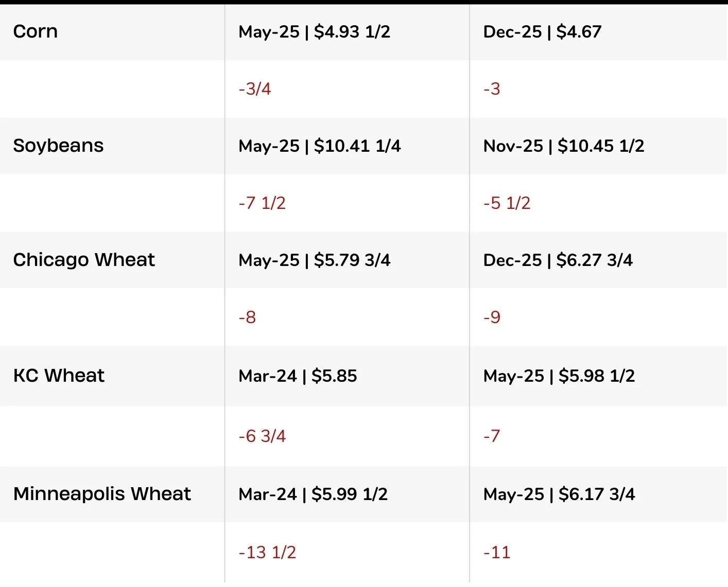Screen dimensions: 728x587
Task: Select the Corn Dec-25 $4.67 price
Action: tap(543, 32)
